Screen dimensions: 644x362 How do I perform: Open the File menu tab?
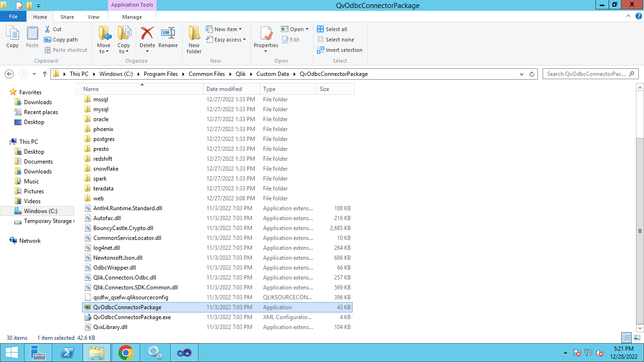tap(13, 16)
